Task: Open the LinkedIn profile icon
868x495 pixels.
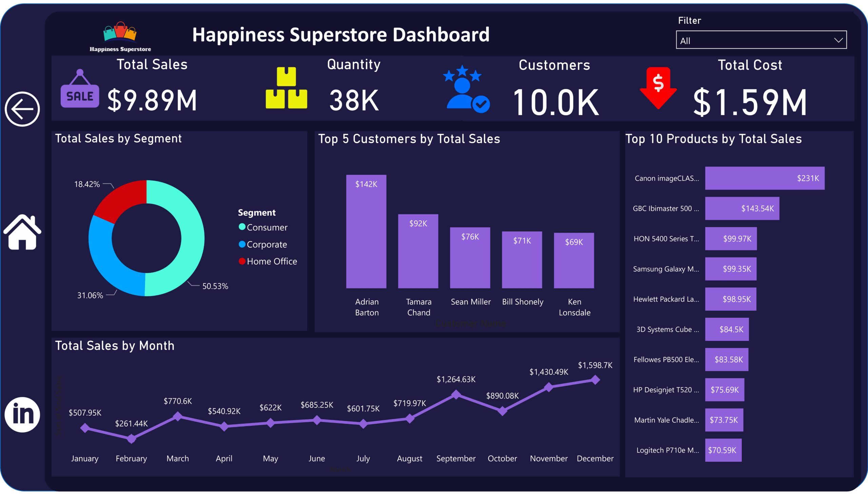Action: click(22, 415)
